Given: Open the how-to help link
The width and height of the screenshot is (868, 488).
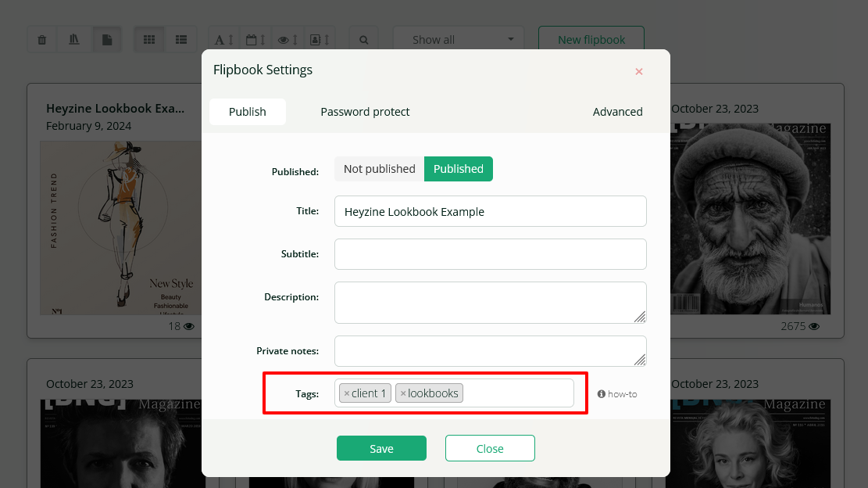Looking at the screenshot, I should click(617, 393).
